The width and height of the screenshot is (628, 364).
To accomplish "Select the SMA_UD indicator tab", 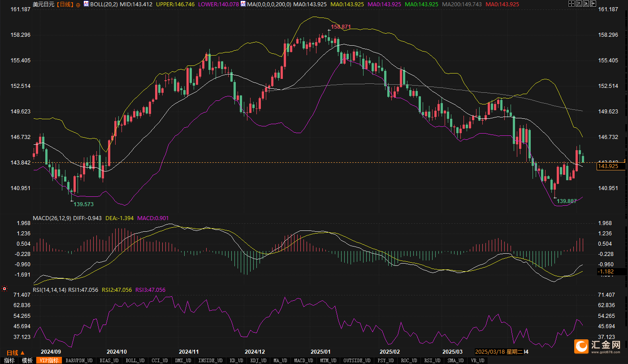I will click(455, 360).
